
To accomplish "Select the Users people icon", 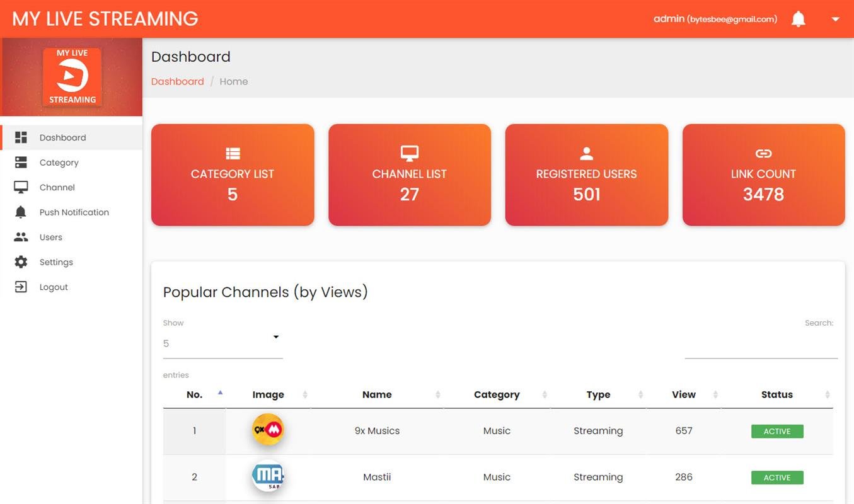I will (x=21, y=237).
